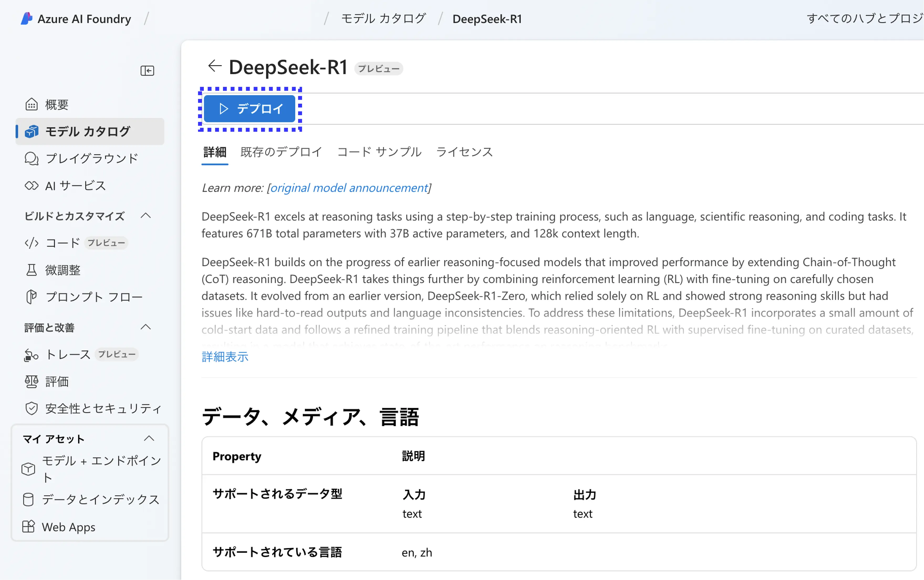Click the Web Apps grid icon

pos(28,527)
